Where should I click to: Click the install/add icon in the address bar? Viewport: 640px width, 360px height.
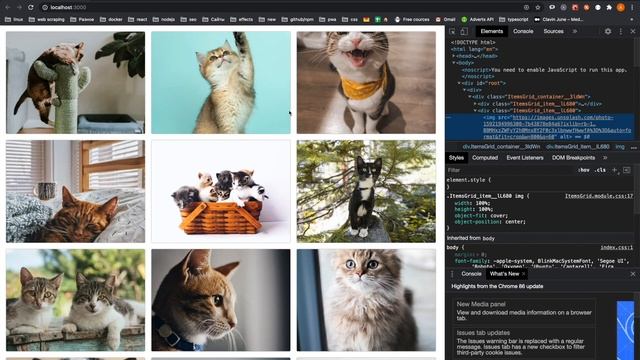click(x=527, y=7)
